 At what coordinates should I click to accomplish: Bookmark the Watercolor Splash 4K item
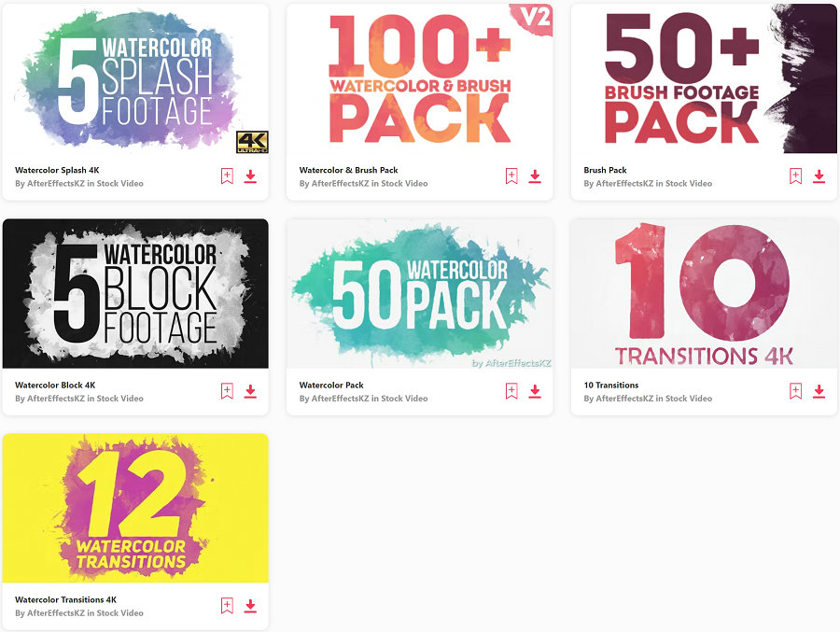pyautogui.click(x=227, y=176)
